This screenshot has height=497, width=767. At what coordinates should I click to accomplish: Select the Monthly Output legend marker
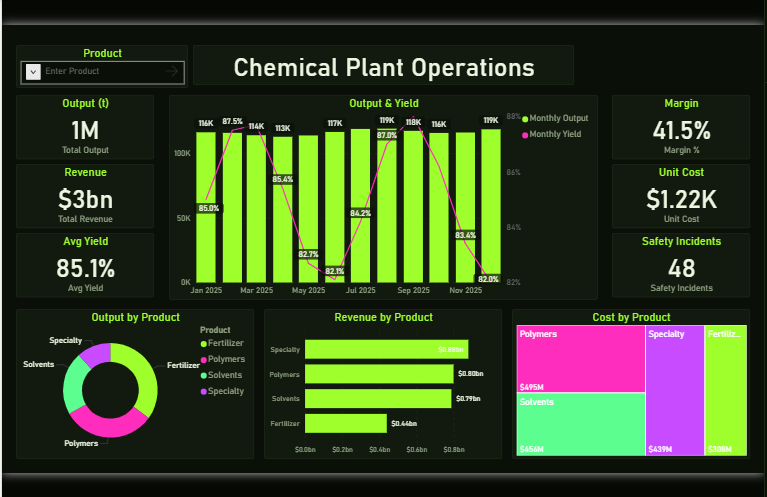coord(525,119)
